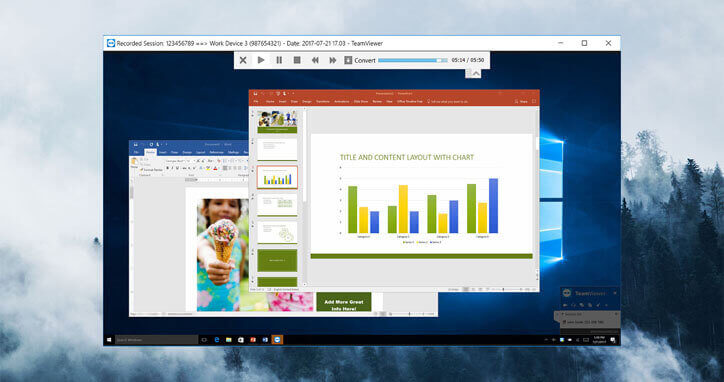
Task: Play the recorded session
Action: click(x=261, y=60)
